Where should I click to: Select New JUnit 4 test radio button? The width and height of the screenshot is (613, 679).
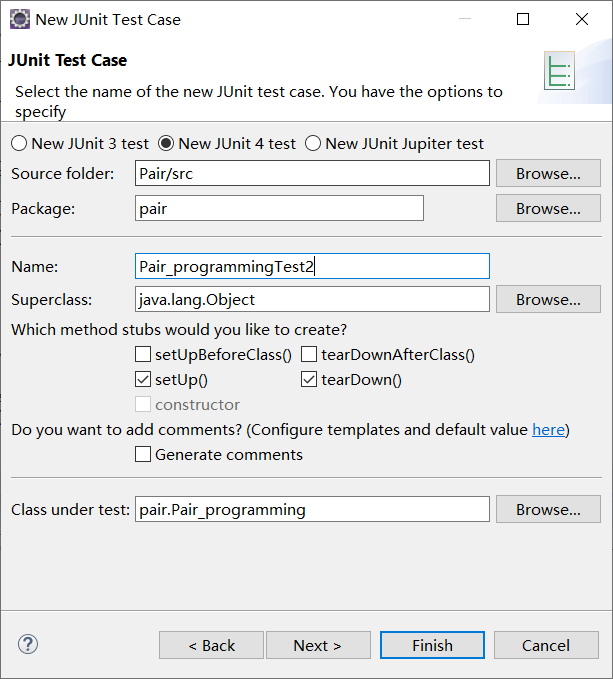[x=167, y=143]
